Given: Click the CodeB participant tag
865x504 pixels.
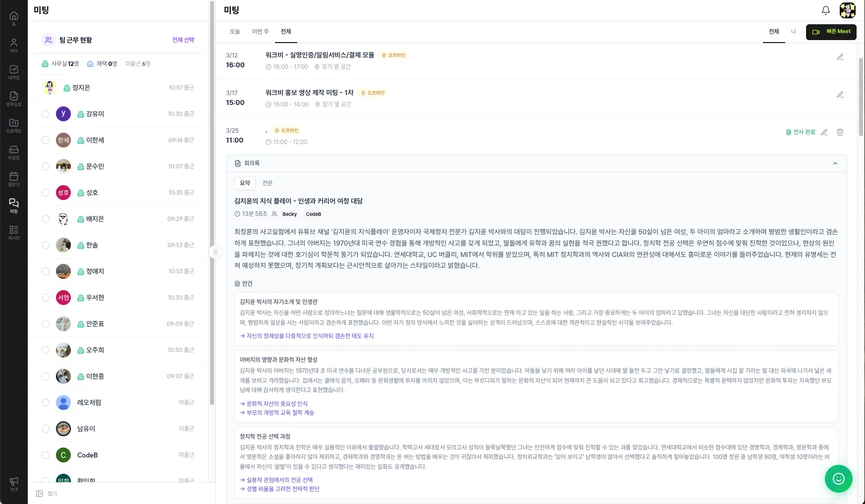Looking at the screenshot, I should click(x=314, y=214).
